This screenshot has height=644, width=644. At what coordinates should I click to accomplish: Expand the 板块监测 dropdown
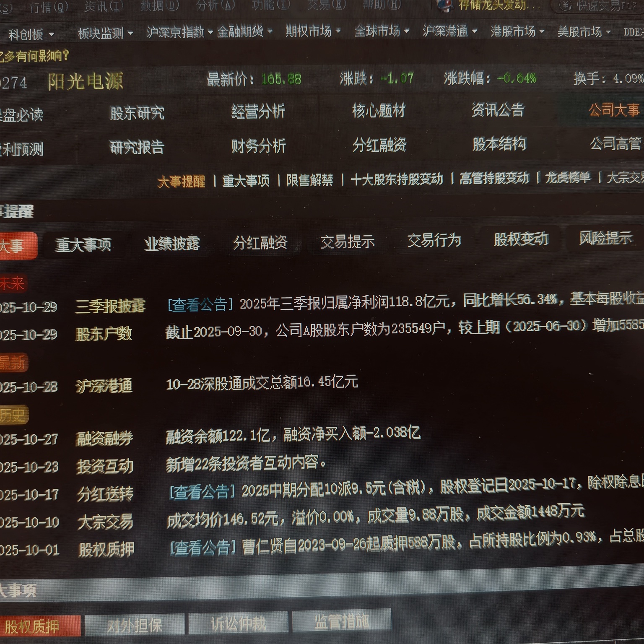click(x=105, y=33)
